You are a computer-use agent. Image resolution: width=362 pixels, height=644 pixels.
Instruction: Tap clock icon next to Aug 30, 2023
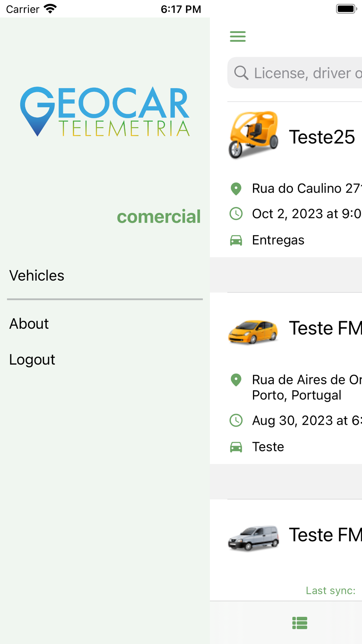(x=236, y=421)
